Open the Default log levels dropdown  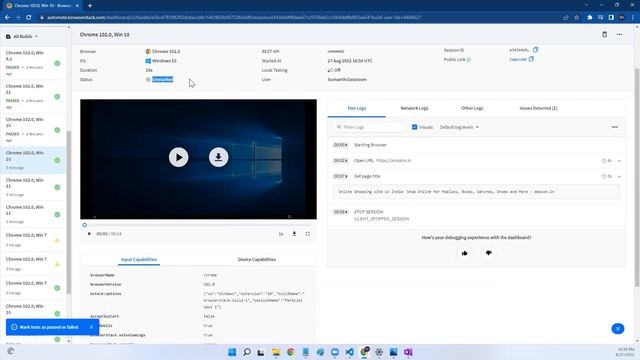click(x=459, y=127)
